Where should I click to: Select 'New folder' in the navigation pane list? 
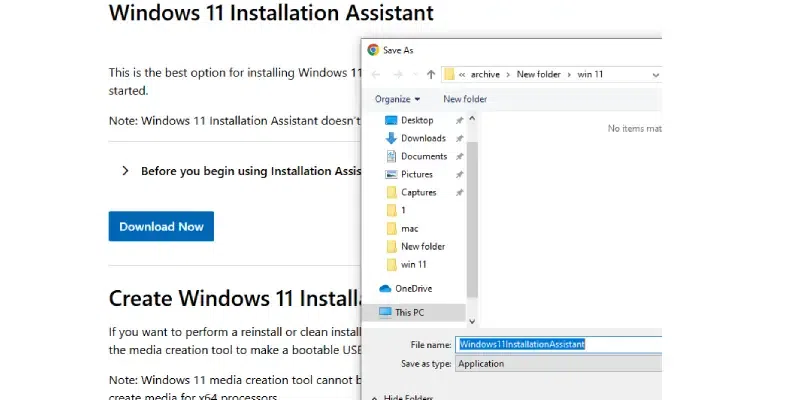coord(423,246)
